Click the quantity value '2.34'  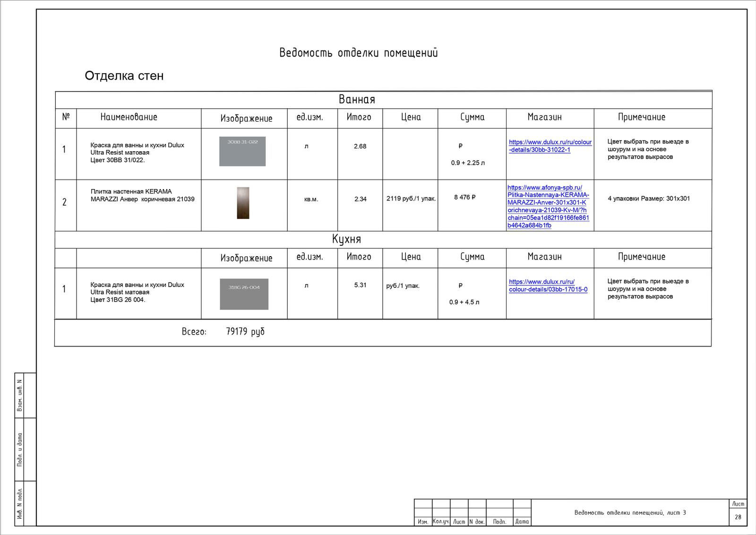tap(361, 199)
